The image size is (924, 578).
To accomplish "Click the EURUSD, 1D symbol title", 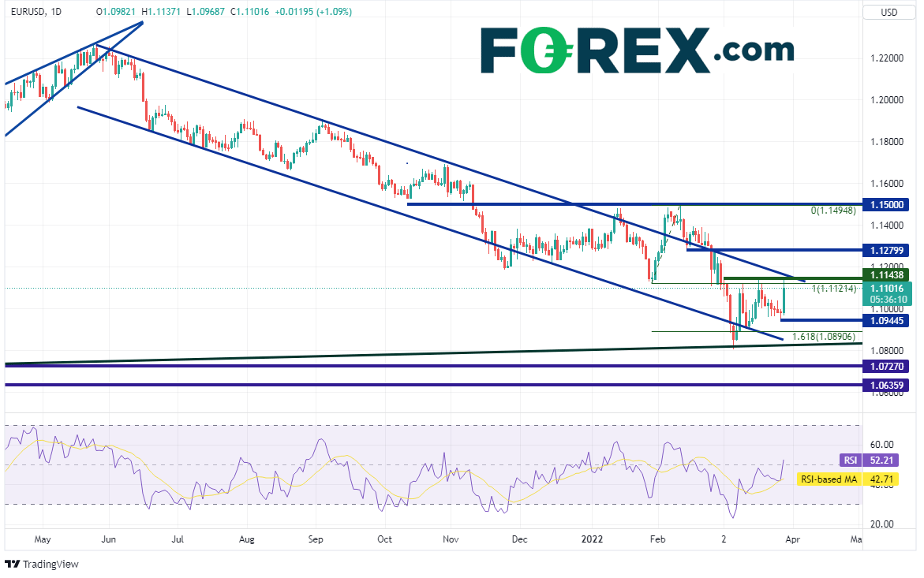I will coord(37,12).
